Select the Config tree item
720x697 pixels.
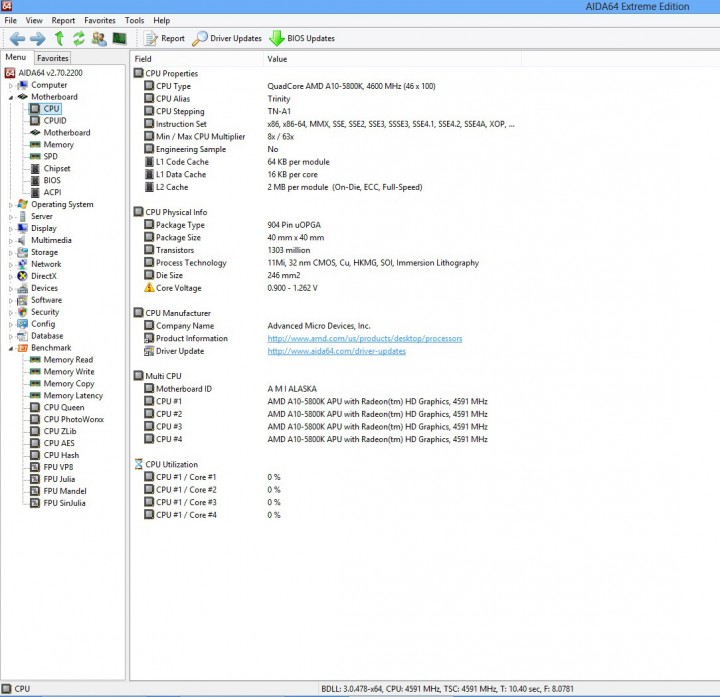point(36,324)
